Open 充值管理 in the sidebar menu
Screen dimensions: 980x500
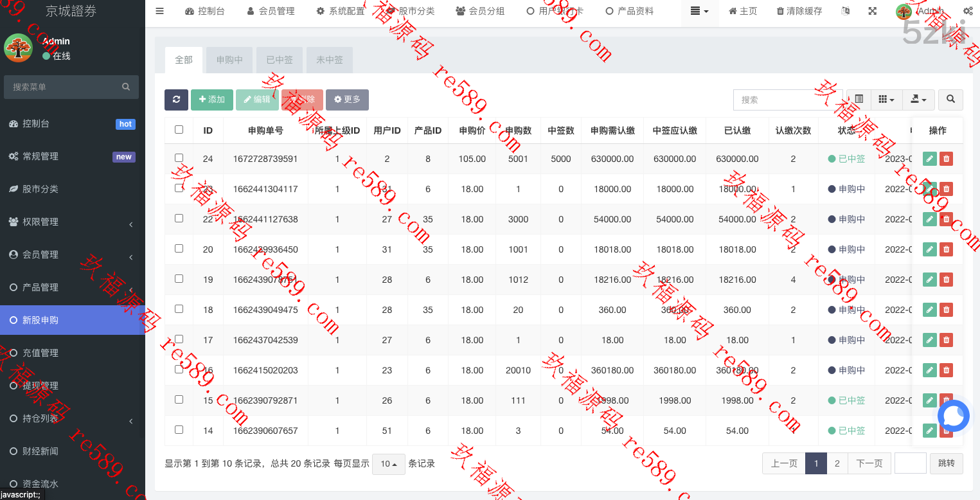point(40,353)
